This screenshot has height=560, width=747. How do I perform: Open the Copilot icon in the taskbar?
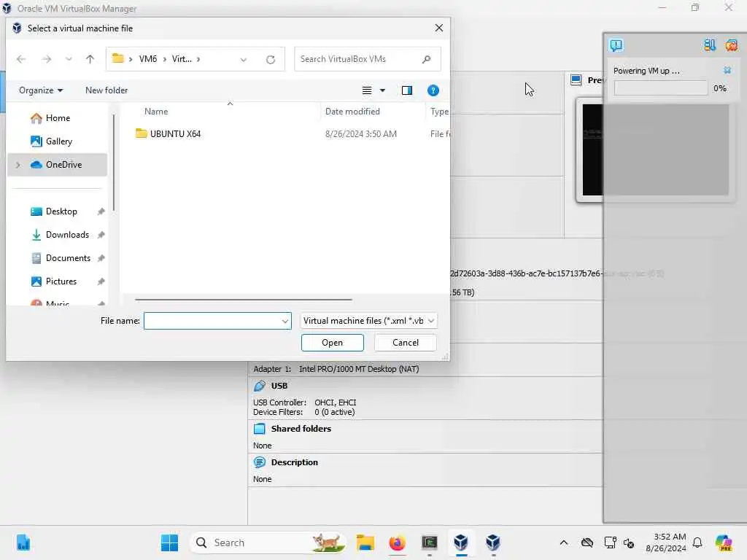tap(724, 542)
